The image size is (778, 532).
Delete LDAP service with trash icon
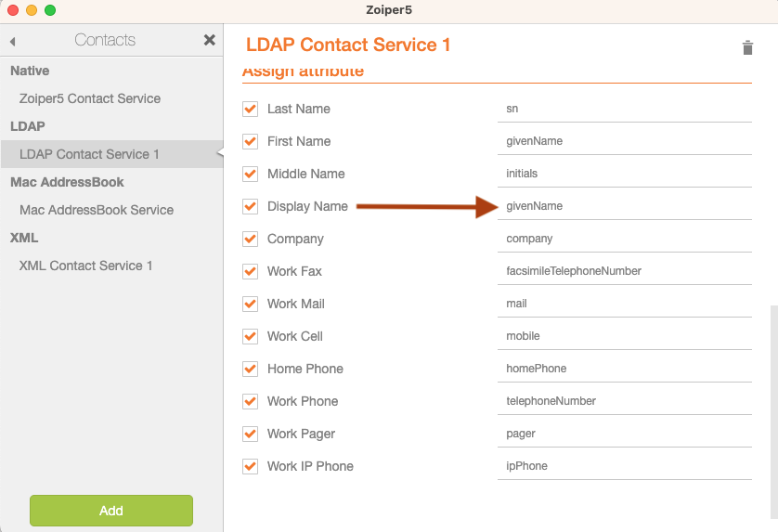(x=747, y=47)
